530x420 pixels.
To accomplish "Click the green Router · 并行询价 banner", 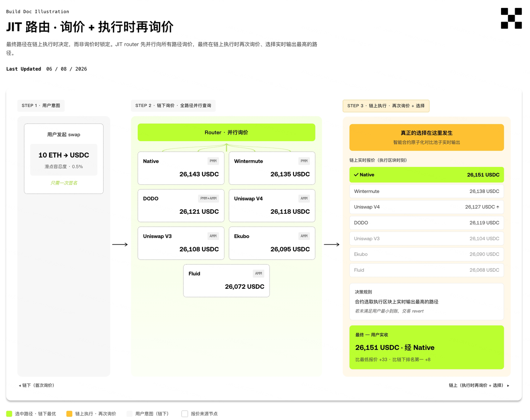I will [226, 133].
